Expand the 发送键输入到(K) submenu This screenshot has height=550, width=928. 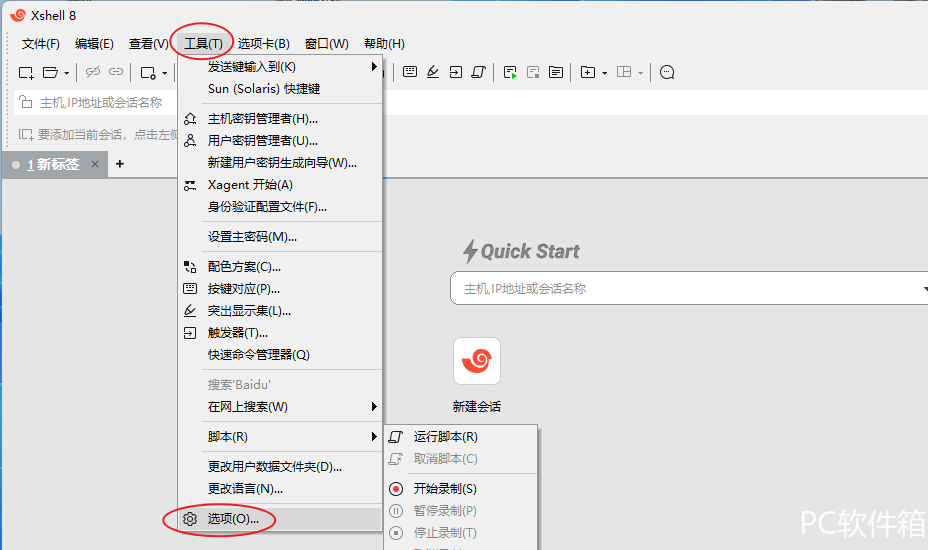[x=280, y=67]
